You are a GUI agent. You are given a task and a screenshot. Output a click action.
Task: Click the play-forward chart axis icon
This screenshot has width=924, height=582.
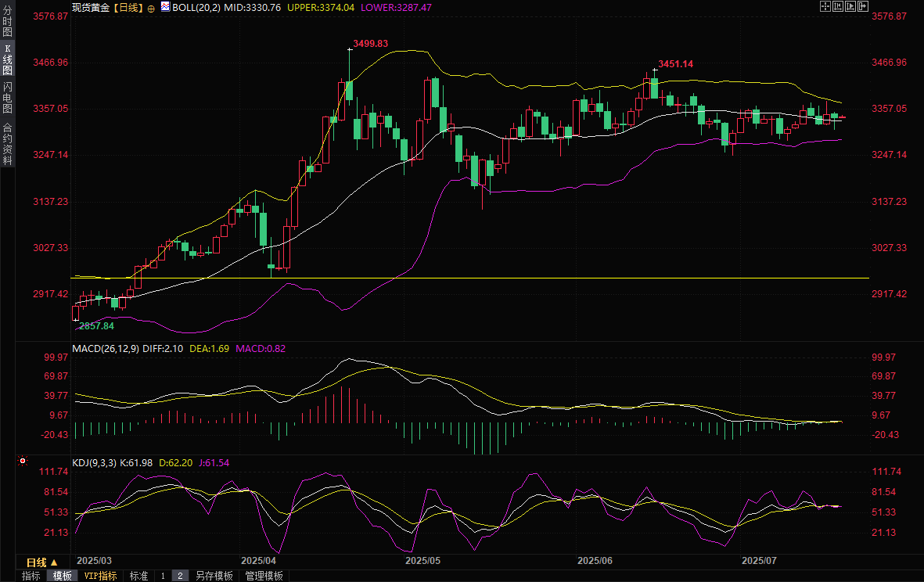851,6
